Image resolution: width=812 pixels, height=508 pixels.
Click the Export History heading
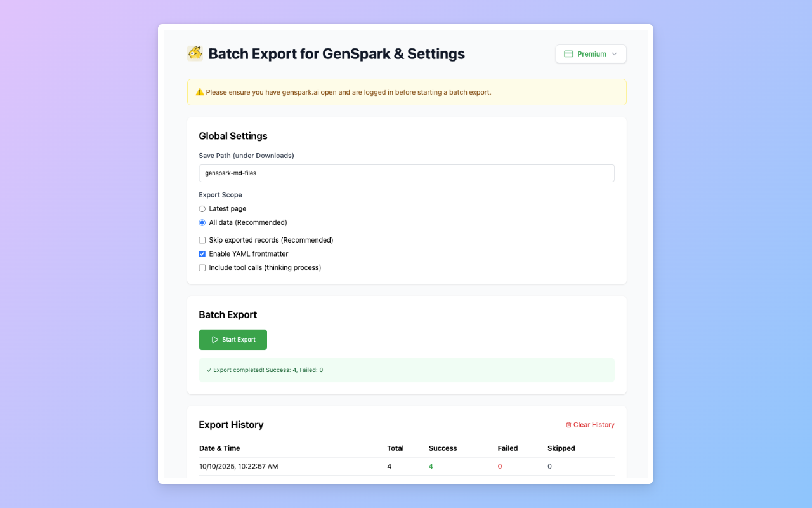tap(231, 425)
